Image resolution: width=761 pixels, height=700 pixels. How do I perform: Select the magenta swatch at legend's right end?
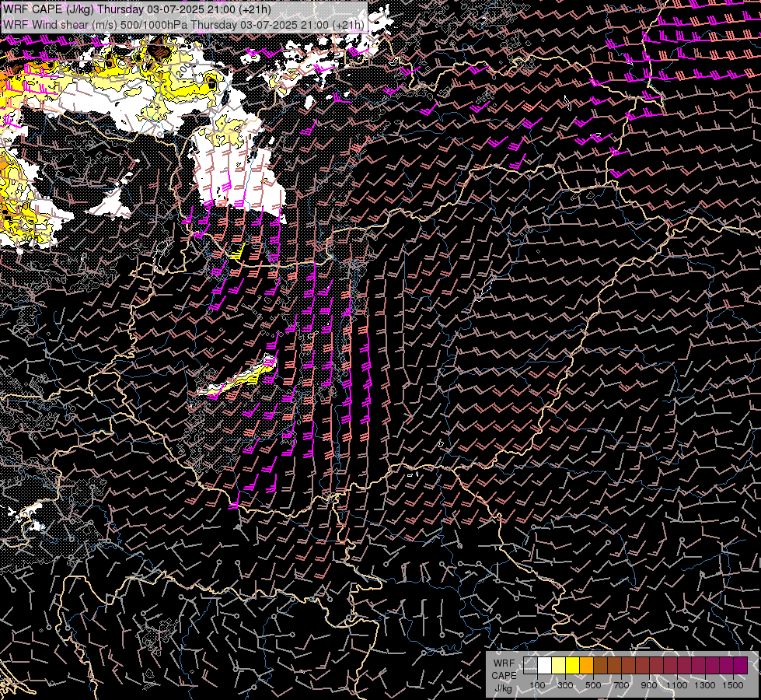pos(741,666)
